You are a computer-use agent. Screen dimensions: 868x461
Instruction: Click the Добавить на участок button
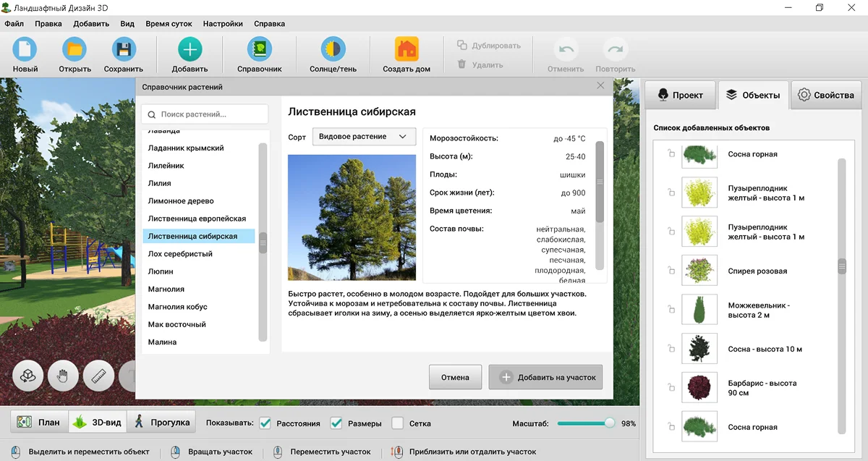545,377
